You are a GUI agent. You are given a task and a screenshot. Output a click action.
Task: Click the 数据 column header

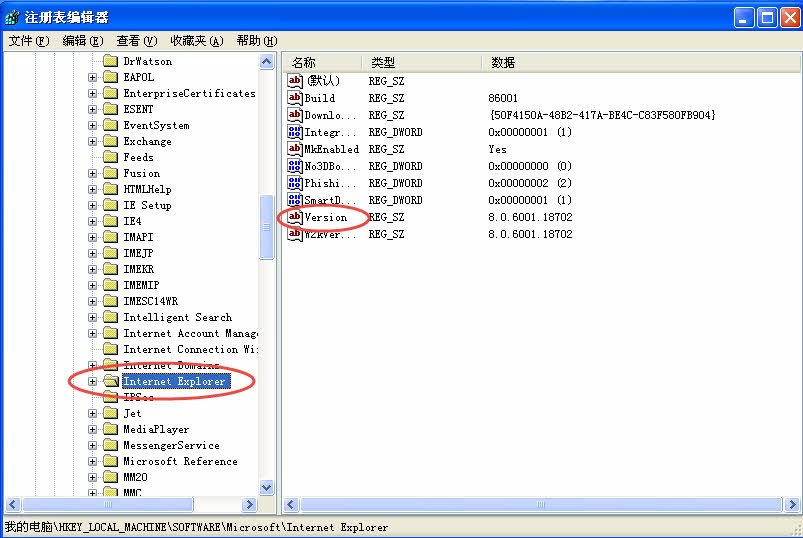[503, 62]
